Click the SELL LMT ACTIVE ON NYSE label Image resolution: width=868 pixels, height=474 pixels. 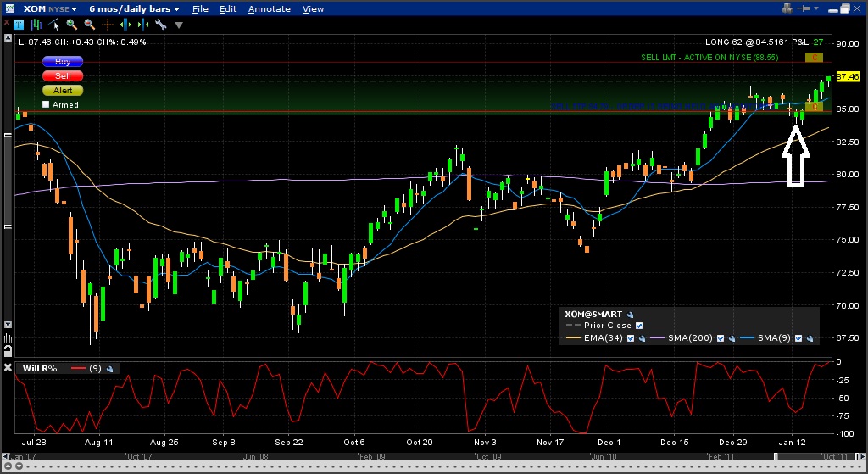click(709, 58)
